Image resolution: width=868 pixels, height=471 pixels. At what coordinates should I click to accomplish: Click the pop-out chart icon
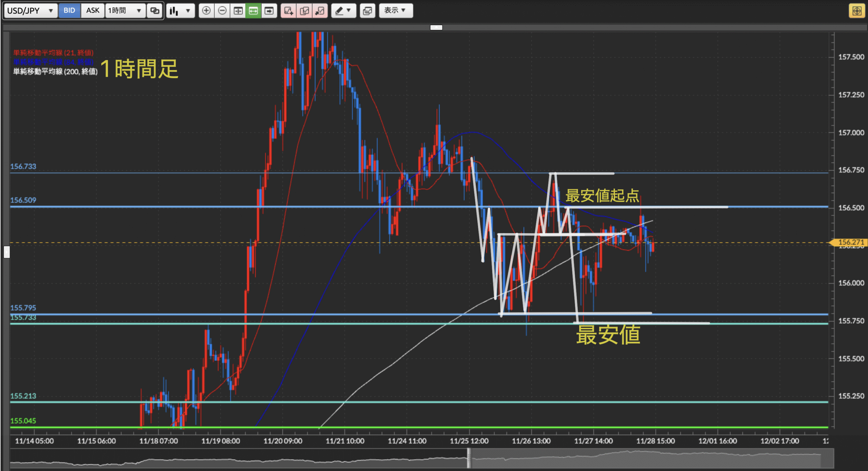click(x=320, y=11)
